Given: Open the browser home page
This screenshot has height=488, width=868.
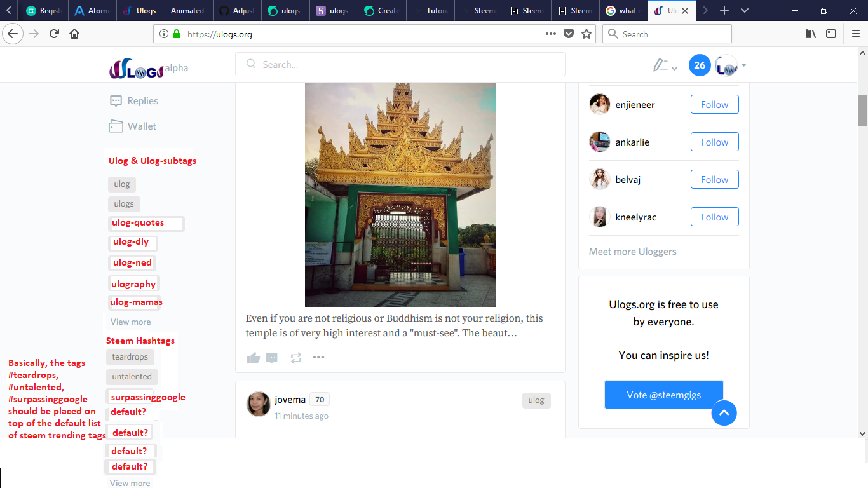Looking at the screenshot, I should click(x=74, y=34).
